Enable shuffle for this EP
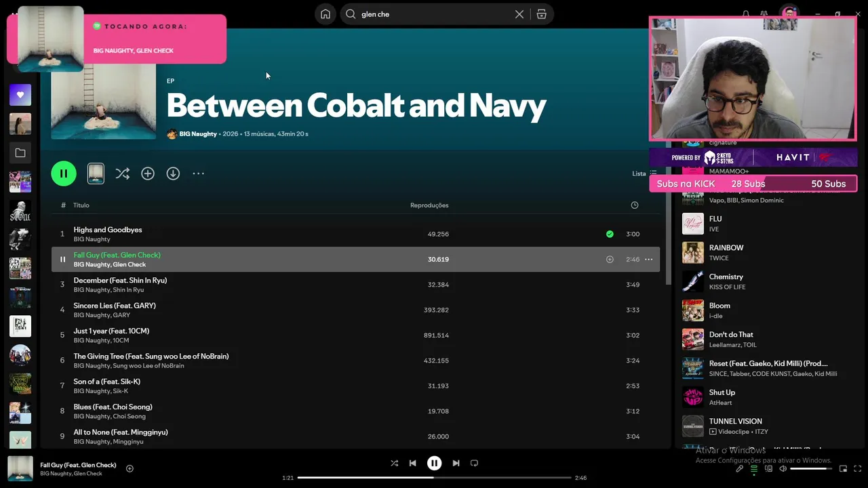 click(122, 174)
